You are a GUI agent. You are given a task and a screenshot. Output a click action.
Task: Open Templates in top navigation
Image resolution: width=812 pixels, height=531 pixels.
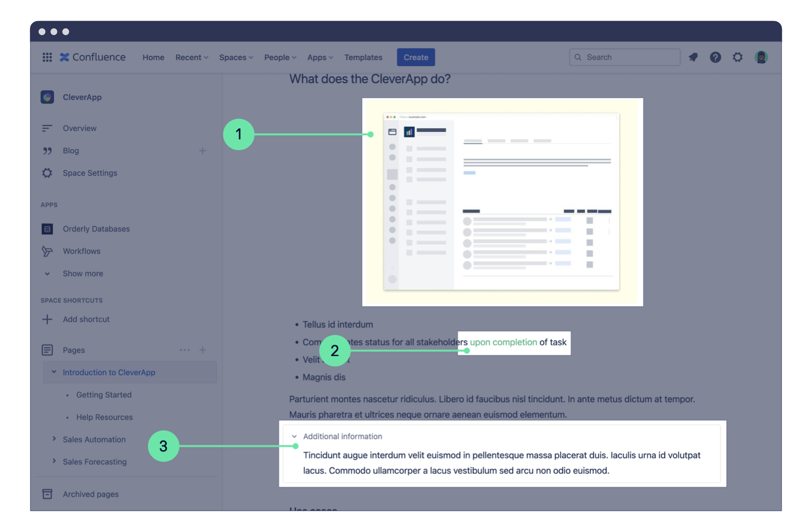click(x=363, y=57)
